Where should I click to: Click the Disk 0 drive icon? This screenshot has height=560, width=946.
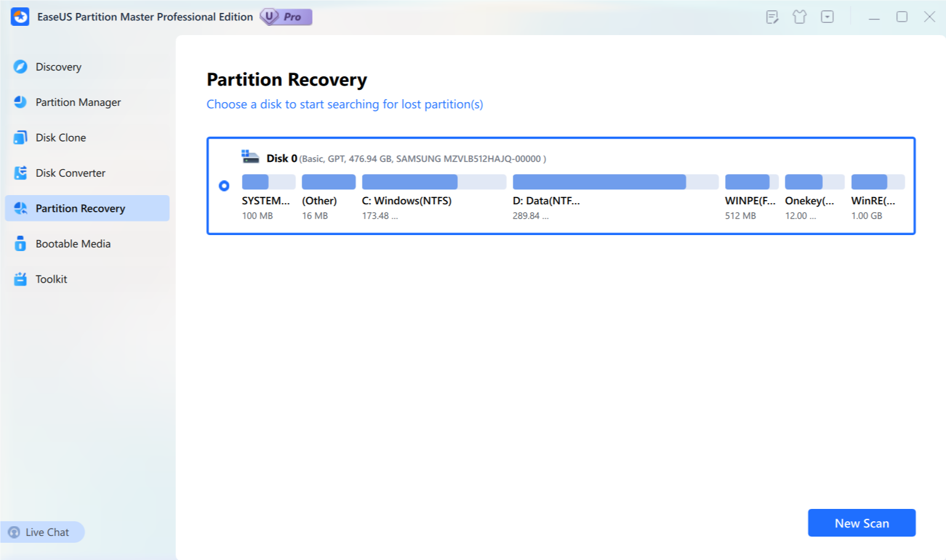pos(250,157)
